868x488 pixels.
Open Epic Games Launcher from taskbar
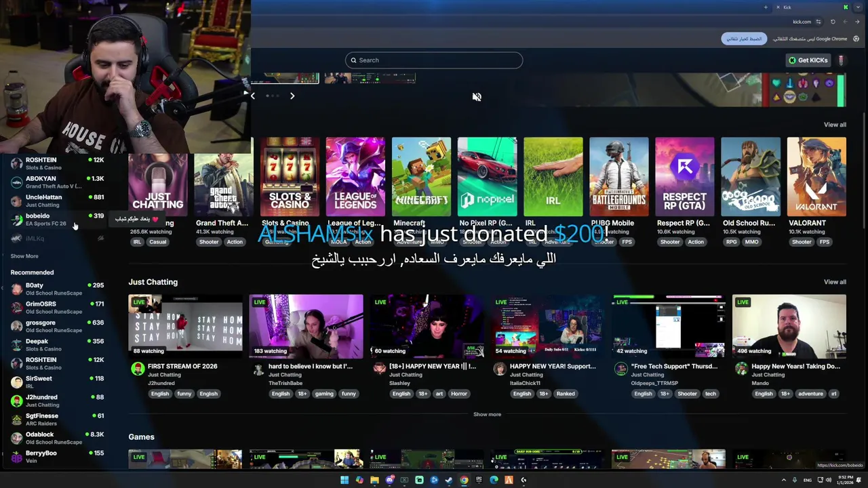point(479,480)
